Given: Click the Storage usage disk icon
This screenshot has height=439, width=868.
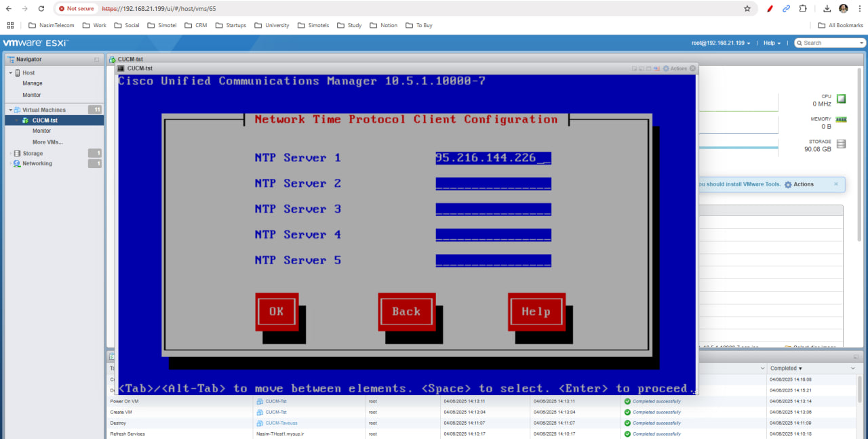Looking at the screenshot, I should coord(841,144).
